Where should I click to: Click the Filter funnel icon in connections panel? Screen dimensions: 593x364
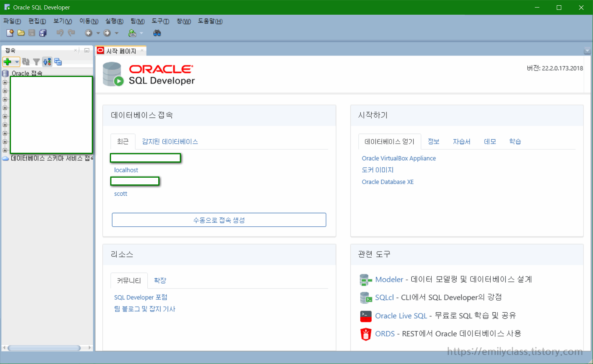coord(36,62)
